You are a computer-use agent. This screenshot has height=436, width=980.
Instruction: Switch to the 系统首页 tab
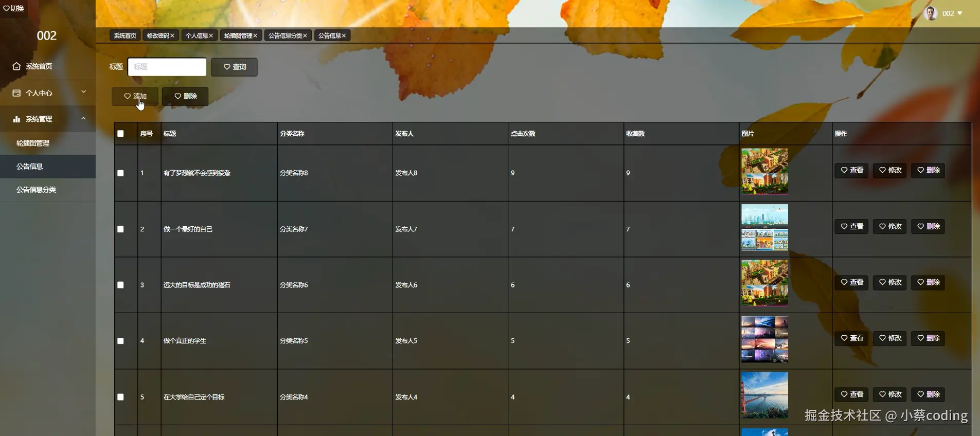[125, 35]
